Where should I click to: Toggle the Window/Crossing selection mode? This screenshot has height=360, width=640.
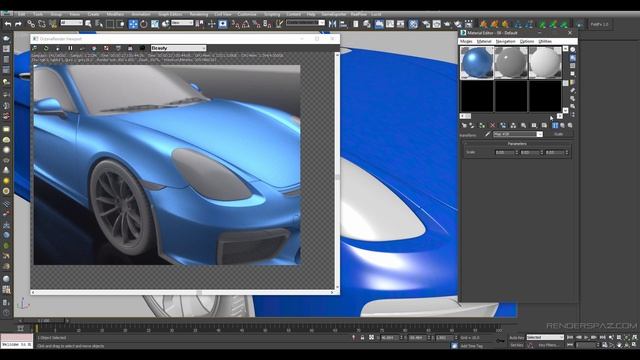pos(121,24)
